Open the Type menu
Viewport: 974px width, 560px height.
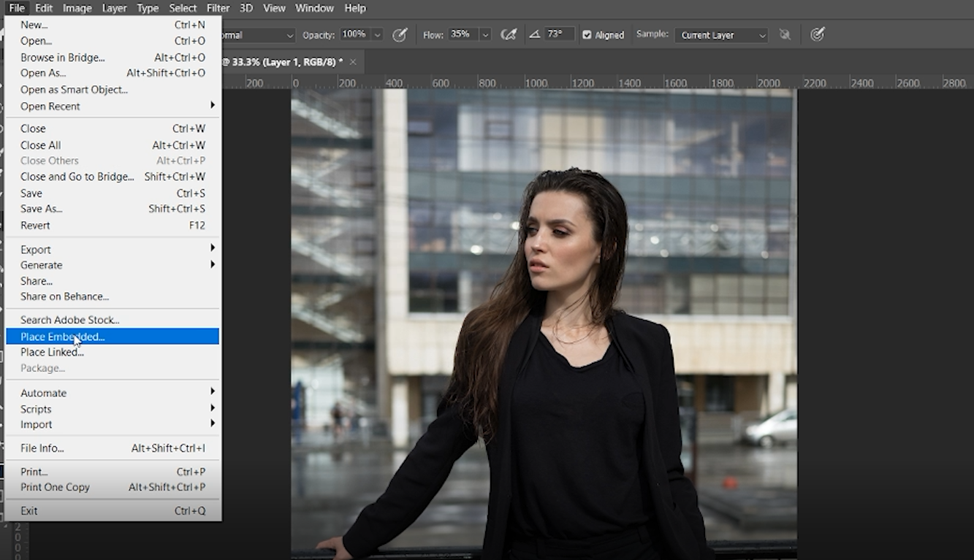point(148,8)
